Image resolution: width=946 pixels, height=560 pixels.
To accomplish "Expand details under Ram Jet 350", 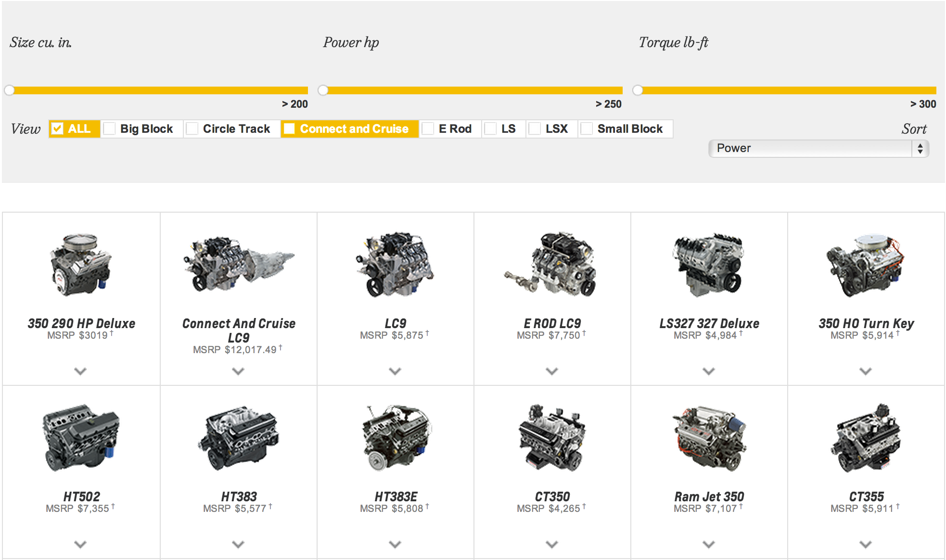I will (709, 544).
